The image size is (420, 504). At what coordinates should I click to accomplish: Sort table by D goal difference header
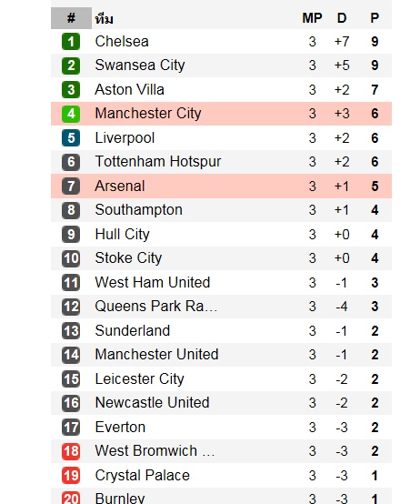pos(342,18)
